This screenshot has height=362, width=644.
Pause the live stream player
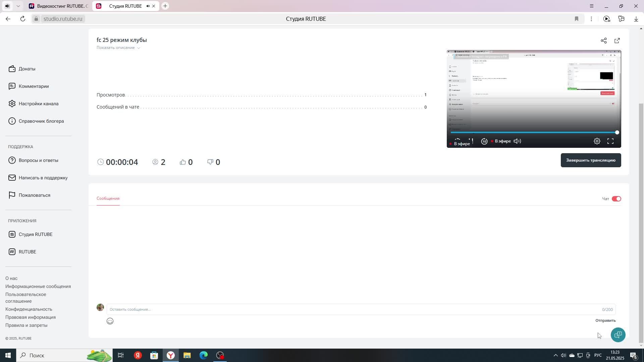click(471, 140)
